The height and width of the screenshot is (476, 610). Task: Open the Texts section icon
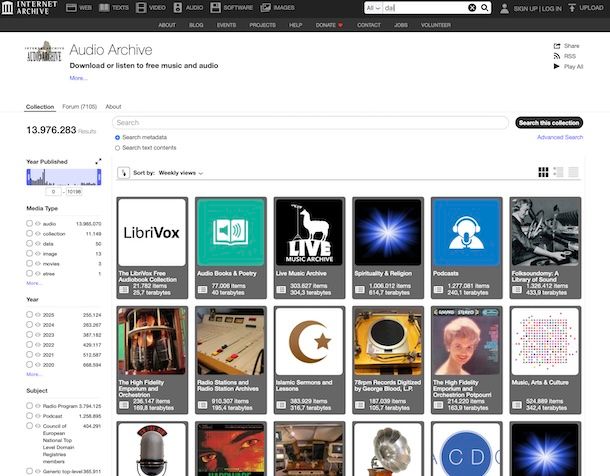[104, 7]
